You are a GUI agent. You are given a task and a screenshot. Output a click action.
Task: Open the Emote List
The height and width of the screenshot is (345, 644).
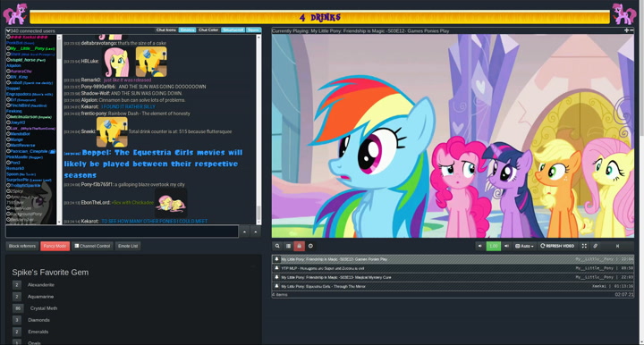pos(128,246)
